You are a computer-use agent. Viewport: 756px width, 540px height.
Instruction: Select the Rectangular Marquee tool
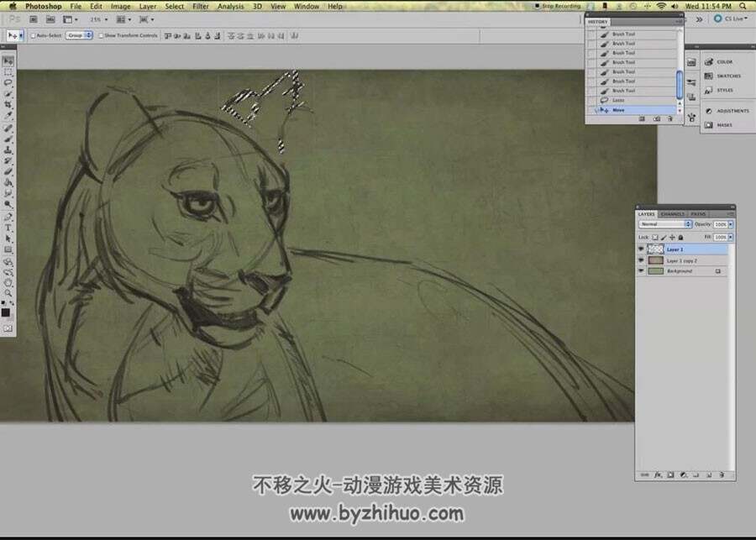8,72
